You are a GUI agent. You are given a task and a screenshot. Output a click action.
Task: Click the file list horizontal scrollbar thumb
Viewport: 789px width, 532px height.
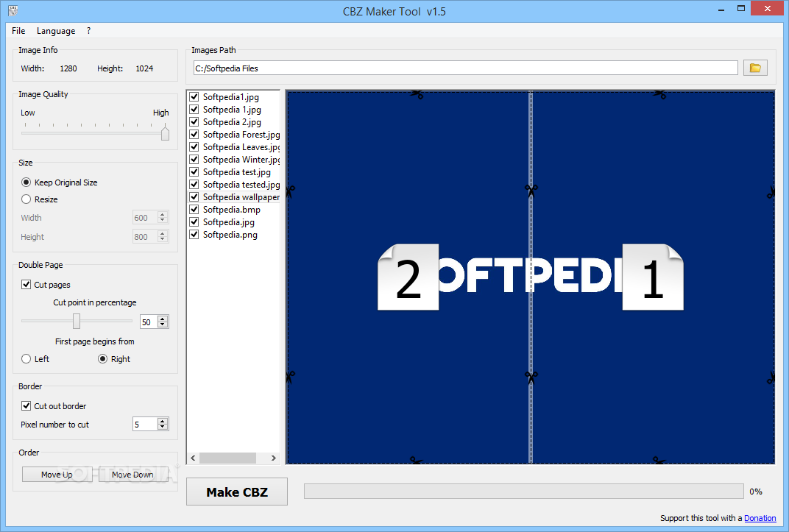[227, 458]
